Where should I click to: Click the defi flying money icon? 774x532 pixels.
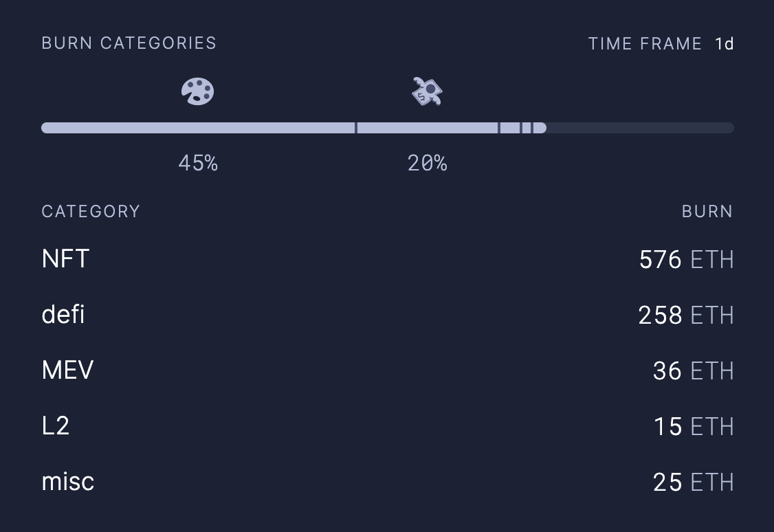click(x=427, y=91)
